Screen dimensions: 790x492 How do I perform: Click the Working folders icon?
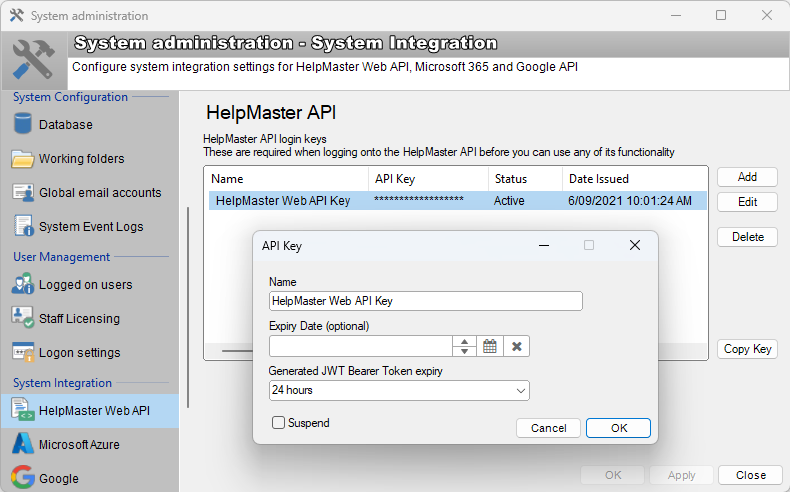22,159
